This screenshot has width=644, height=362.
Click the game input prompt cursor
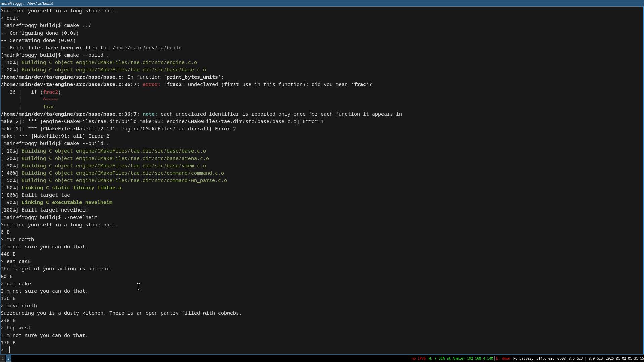pos(8,350)
